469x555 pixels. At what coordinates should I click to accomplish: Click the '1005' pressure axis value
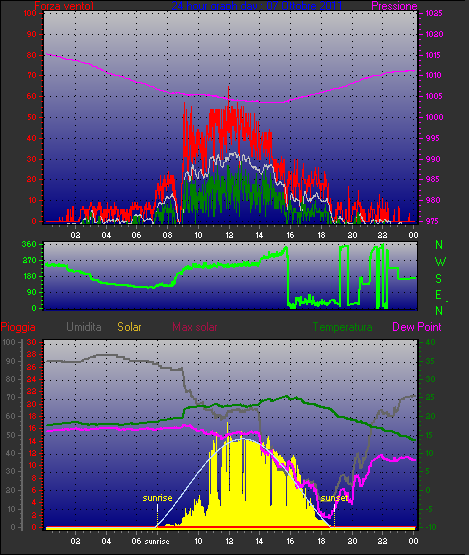tap(434, 96)
